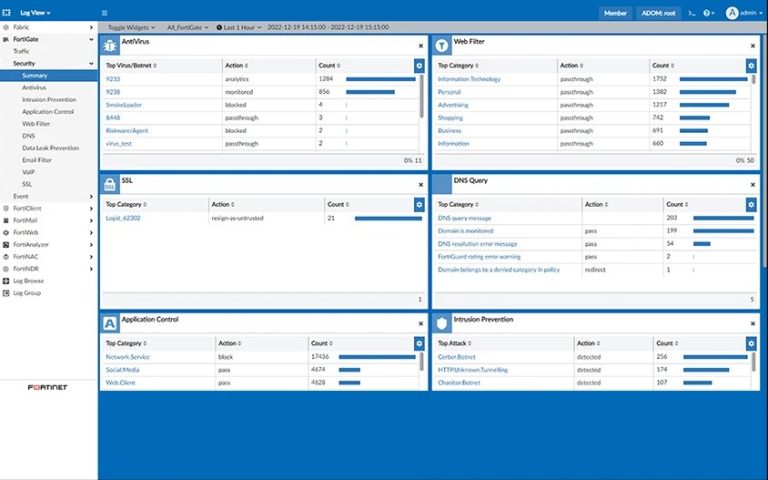Open the All_FortiGate device dropdown
This screenshot has height=480, width=768.
pyautogui.click(x=188, y=27)
